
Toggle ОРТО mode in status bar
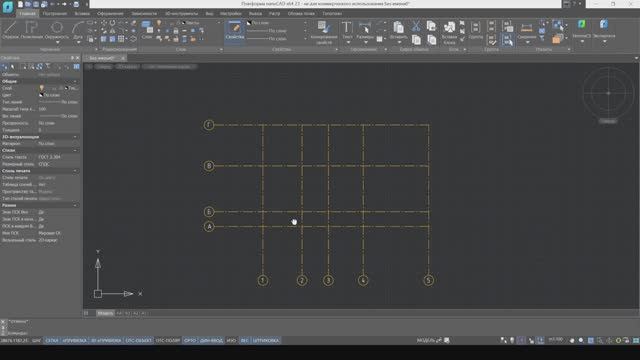click(190, 340)
